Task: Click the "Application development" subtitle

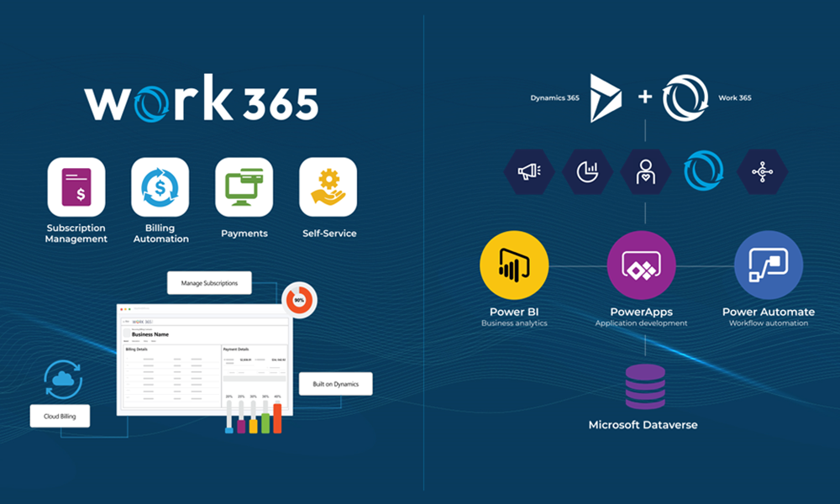Action: 641,323
